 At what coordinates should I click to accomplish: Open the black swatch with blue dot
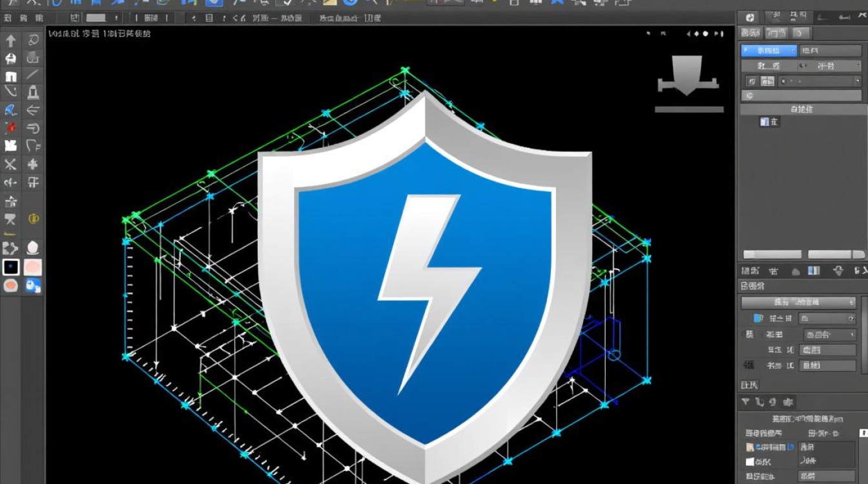(11, 267)
